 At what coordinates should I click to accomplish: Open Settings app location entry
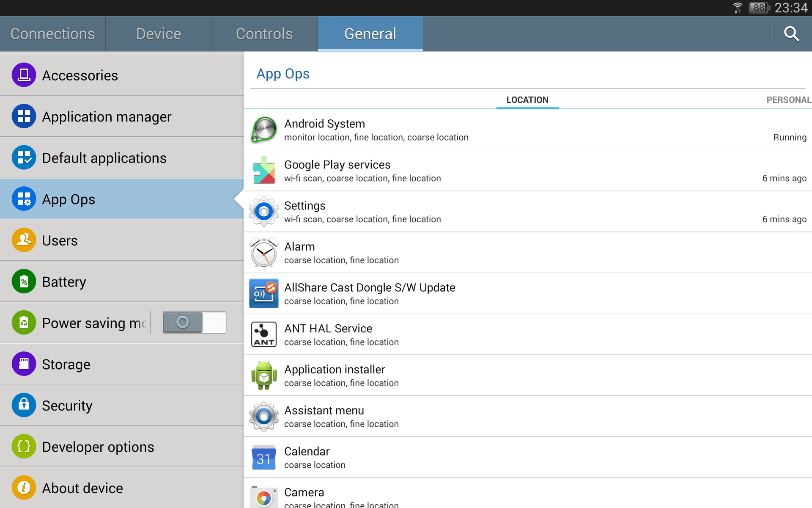tap(528, 211)
